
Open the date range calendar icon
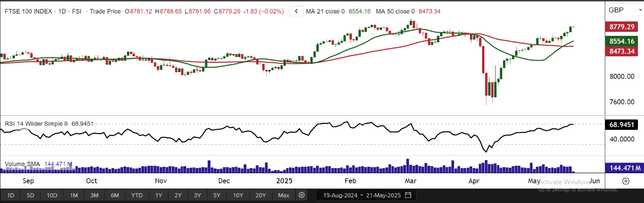coord(408,195)
